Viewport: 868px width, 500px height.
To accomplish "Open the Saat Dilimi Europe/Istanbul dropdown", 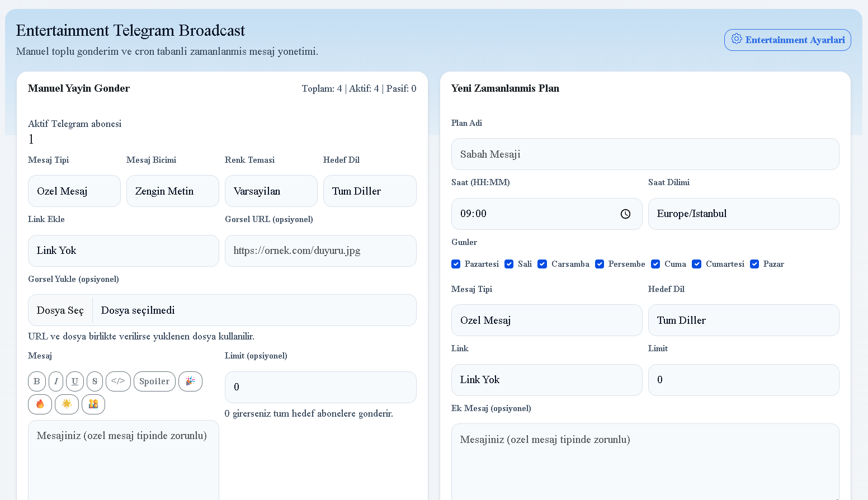I will pyautogui.click(x=743, y=214).
